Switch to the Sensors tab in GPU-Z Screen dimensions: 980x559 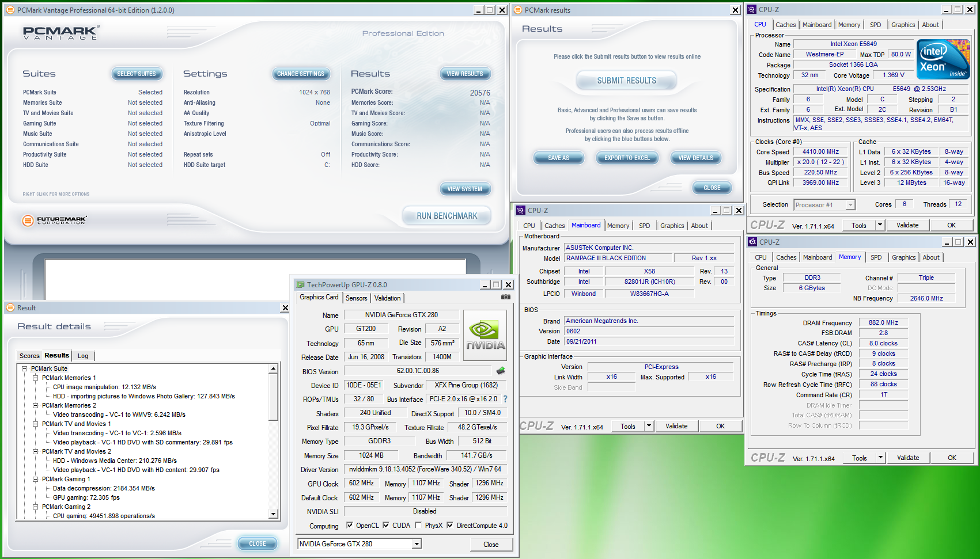pyautogui.click(x=356, y=298)
